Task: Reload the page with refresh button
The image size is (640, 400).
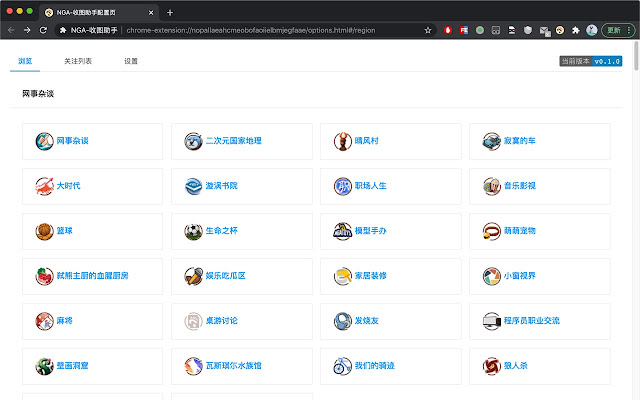Action: click(x=43, y=30)
